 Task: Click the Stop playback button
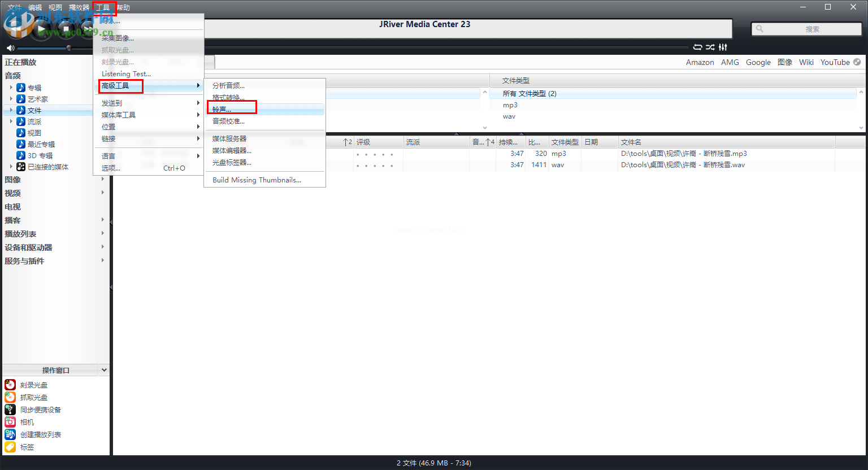pos(66,29)
